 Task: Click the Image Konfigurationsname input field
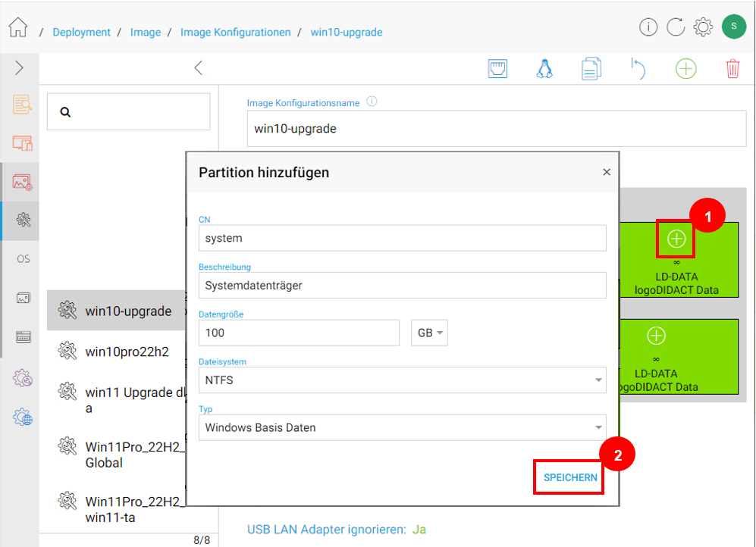[x=497, y=129]
